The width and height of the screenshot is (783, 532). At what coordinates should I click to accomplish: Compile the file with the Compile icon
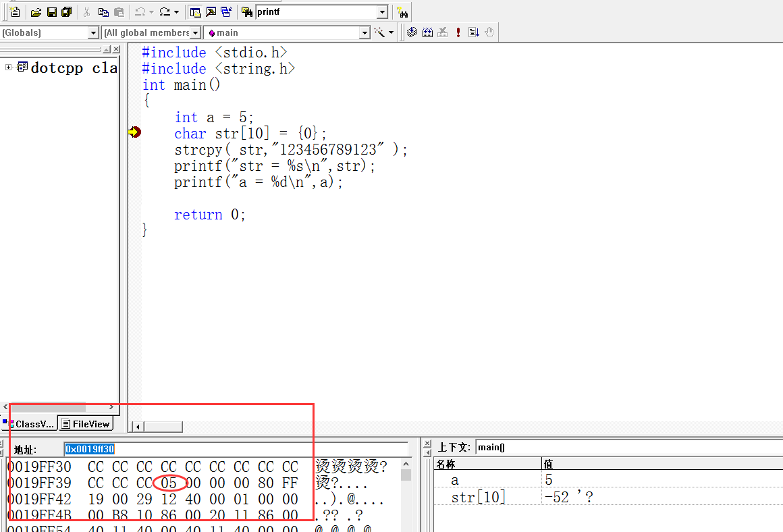point(412,32)
